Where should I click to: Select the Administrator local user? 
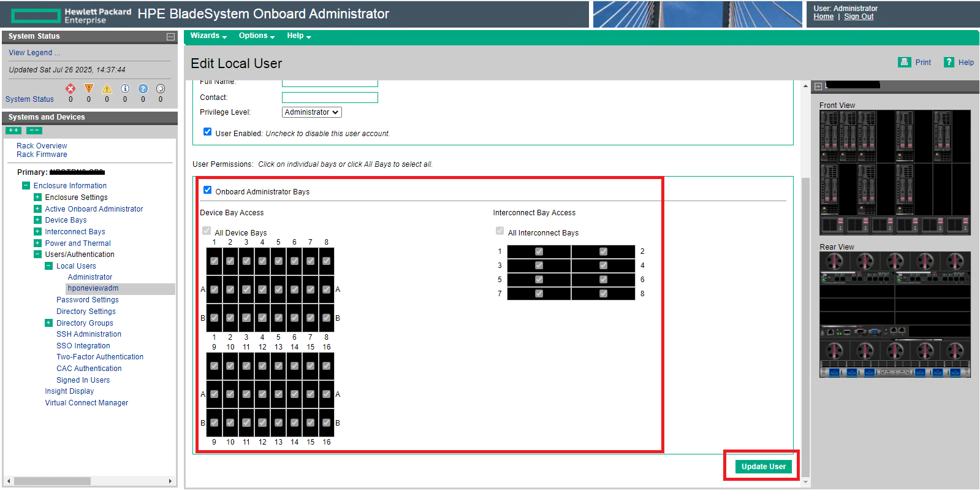90,277
